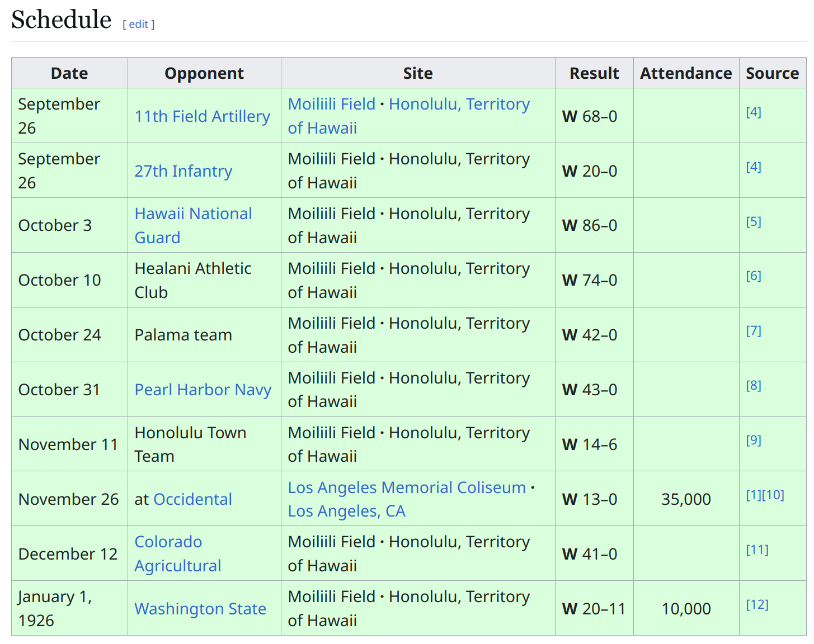814x644 pixels.
Task: Select the Palama team cell
Action: coord(204,335)
